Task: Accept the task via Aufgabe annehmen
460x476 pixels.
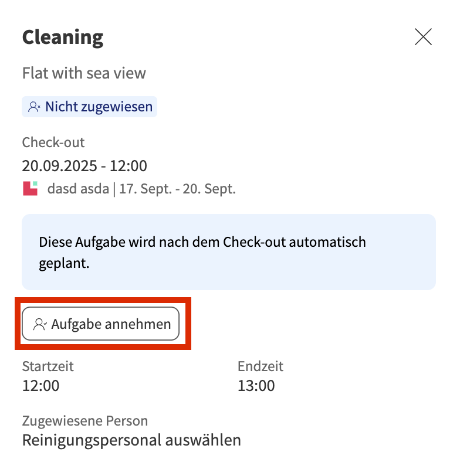Action: pos(100,324)
